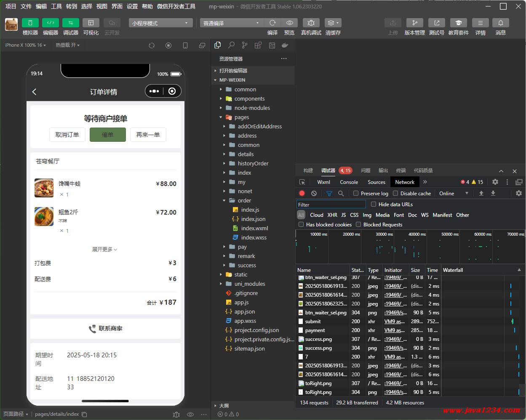Open the visualization panel icon
The image size is (526, 420).
[91, 23]
